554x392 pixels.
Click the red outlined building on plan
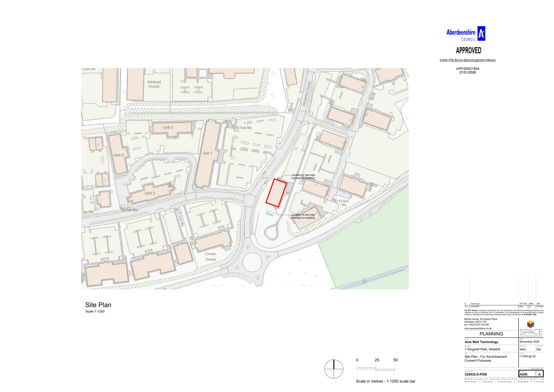tap(276, 193)
